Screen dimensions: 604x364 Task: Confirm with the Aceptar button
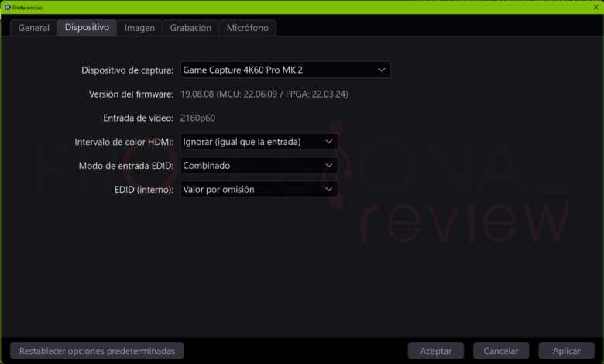click(436, 351)
